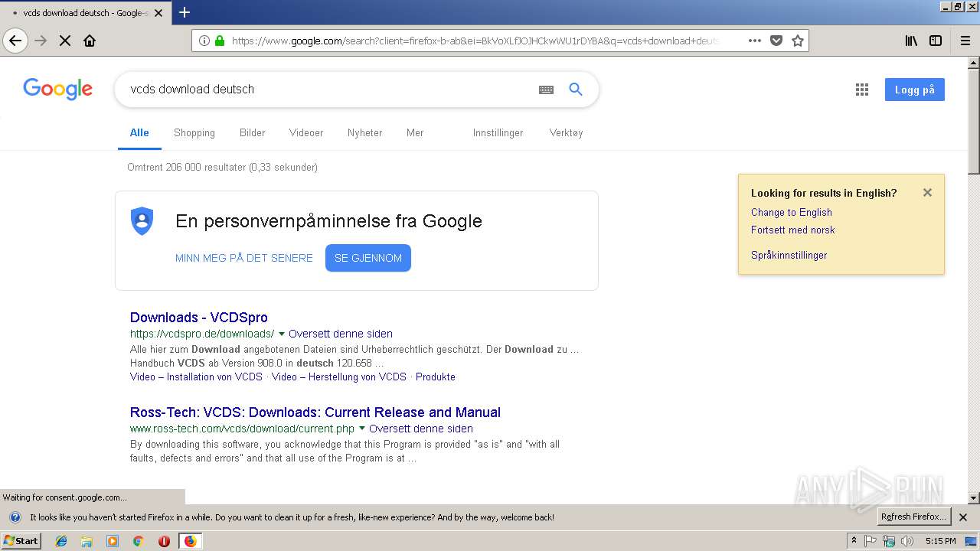The image size is (980, 551).
Task: Click the taskbar clock showing 5:15 PM
Action: point(940,541)
